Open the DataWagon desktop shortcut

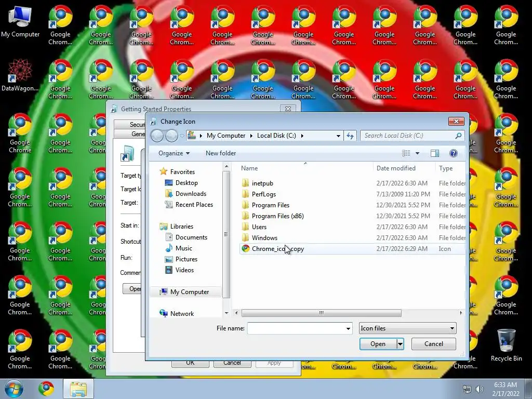coord(20,75)
